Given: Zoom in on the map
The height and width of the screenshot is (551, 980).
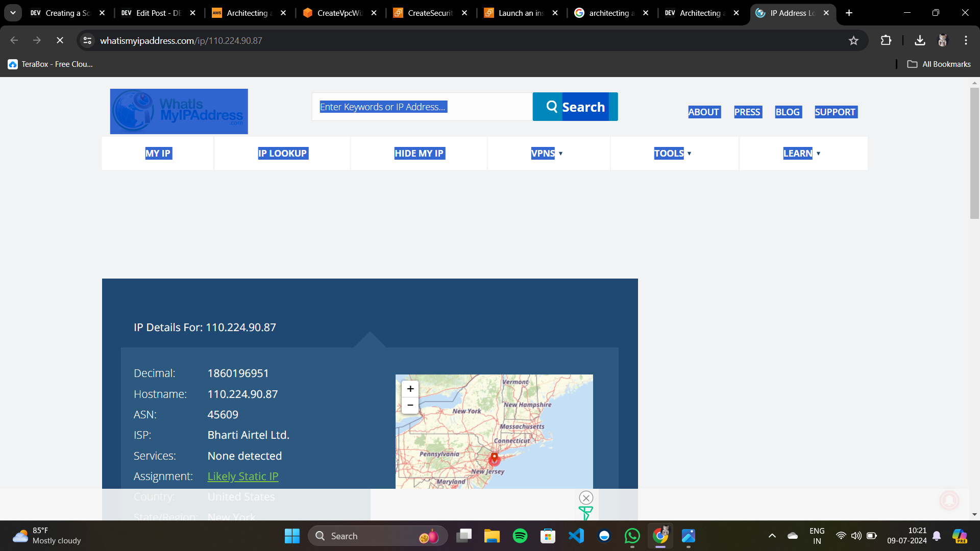Looking at the screenshot, I should (410, 389).
